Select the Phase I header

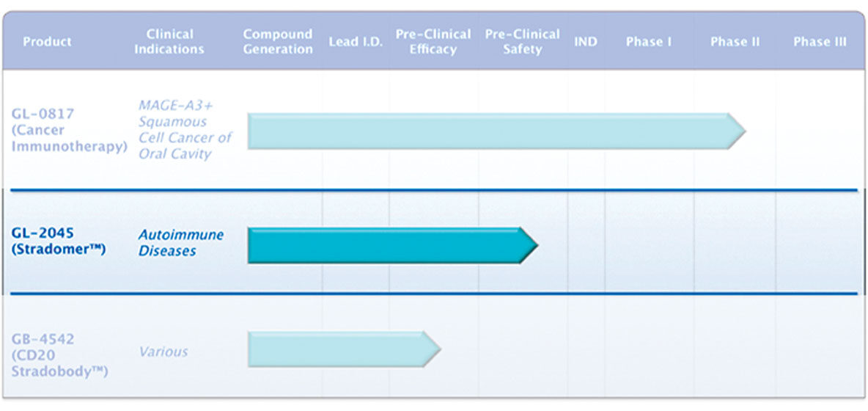[649, 42]
